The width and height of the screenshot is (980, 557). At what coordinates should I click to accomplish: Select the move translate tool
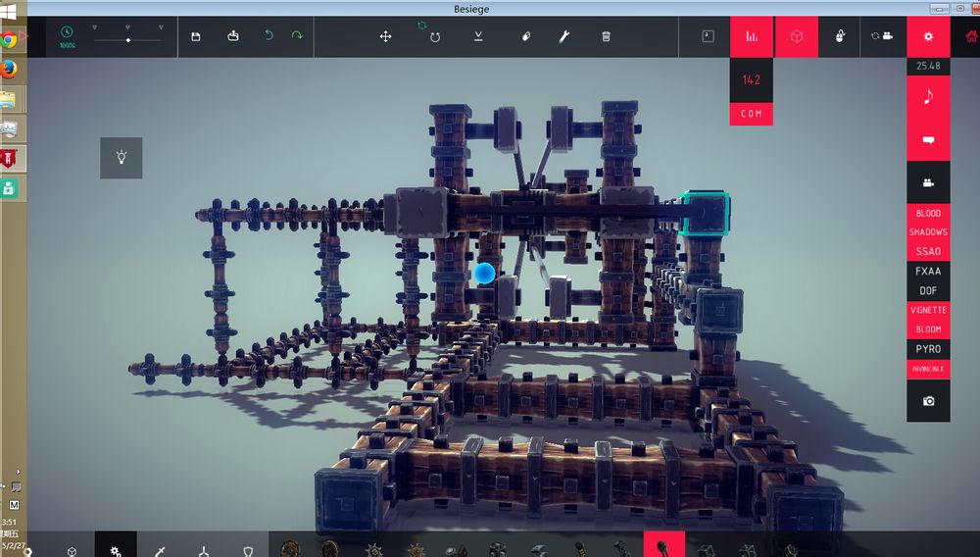(x=385, y=36)
